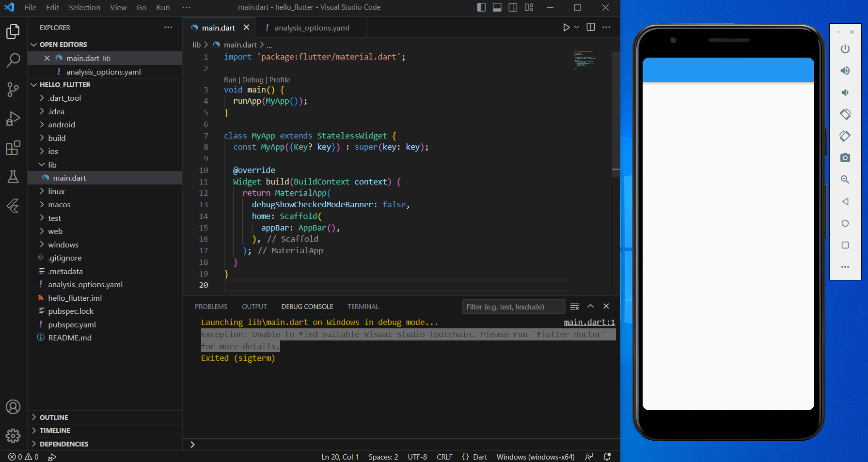Toggle Panel layout button in title bar
This screenshot has width=868, height=462.
[497, 7]
